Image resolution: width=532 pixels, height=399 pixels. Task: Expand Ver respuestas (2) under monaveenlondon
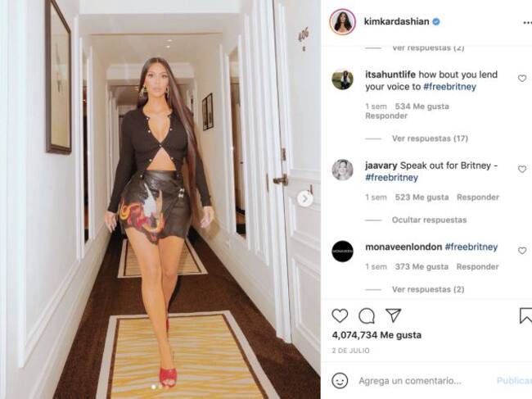pos(428,289)
